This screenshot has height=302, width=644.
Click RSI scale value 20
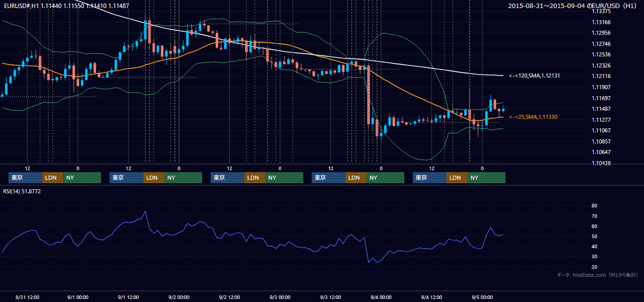pos(594,267)
